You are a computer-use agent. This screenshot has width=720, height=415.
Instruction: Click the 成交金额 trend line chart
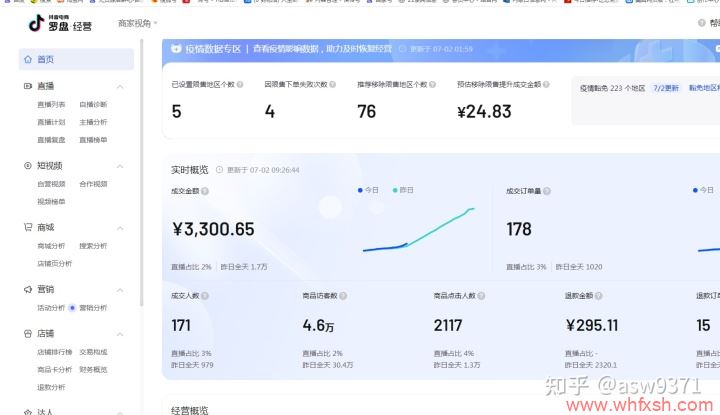[x=418, y=230]
